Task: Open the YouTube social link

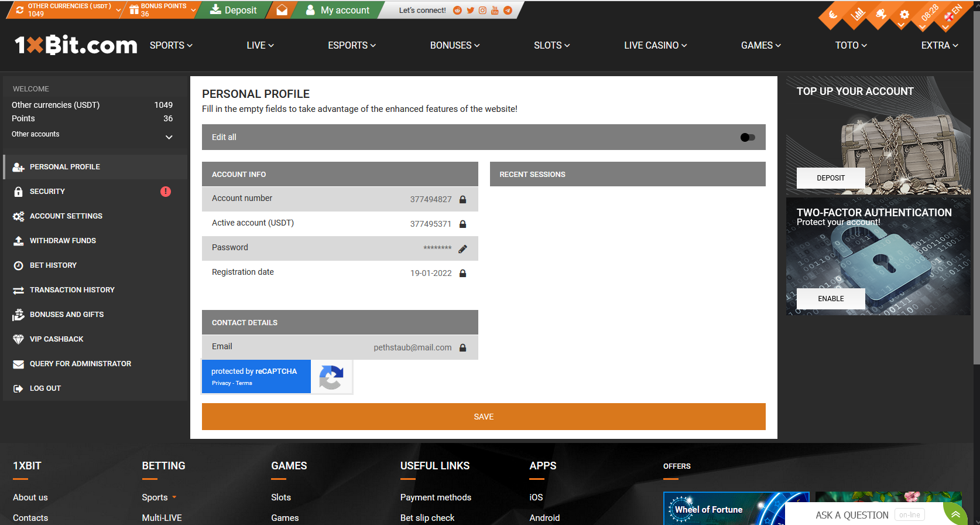Action: click(x=495, y=11)
